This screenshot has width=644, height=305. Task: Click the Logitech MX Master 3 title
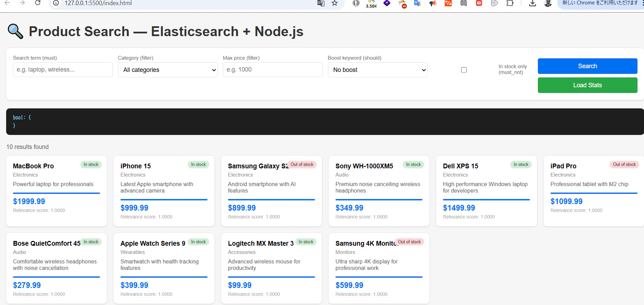tap(261, 243)
